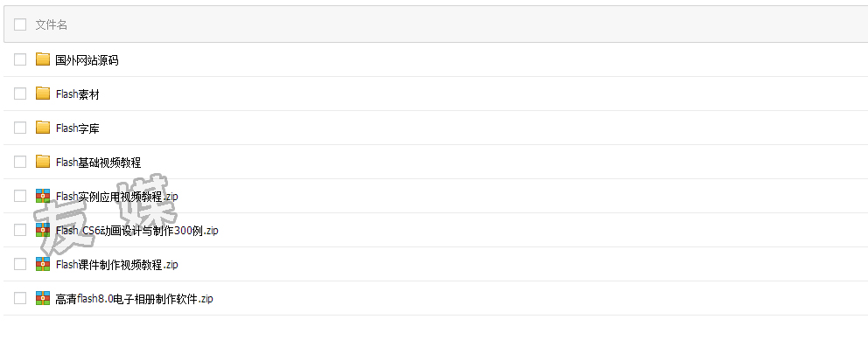
Task: Check the Flash基础视频教程 row checkbox
Action: 20,162
